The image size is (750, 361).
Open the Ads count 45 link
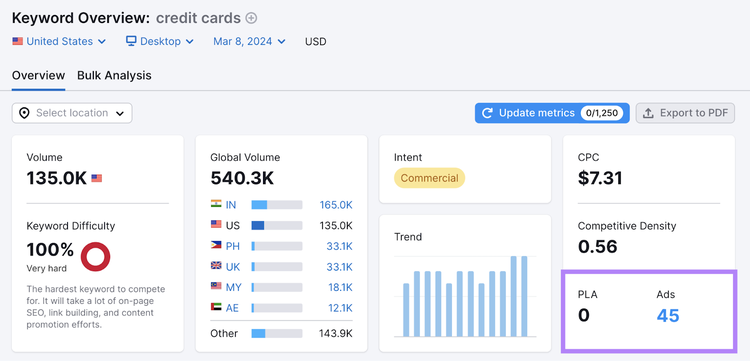[668, 316]
